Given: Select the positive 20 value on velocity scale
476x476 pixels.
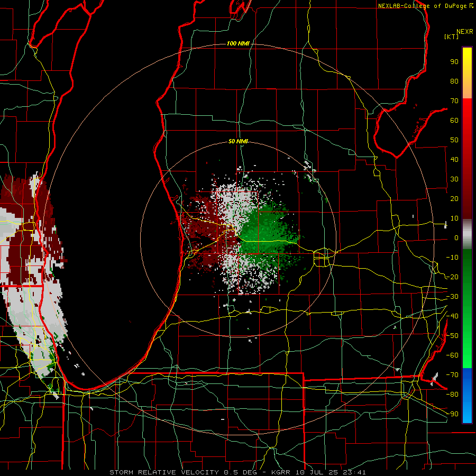Looking at the screenshot, I should tap(454, 198).
